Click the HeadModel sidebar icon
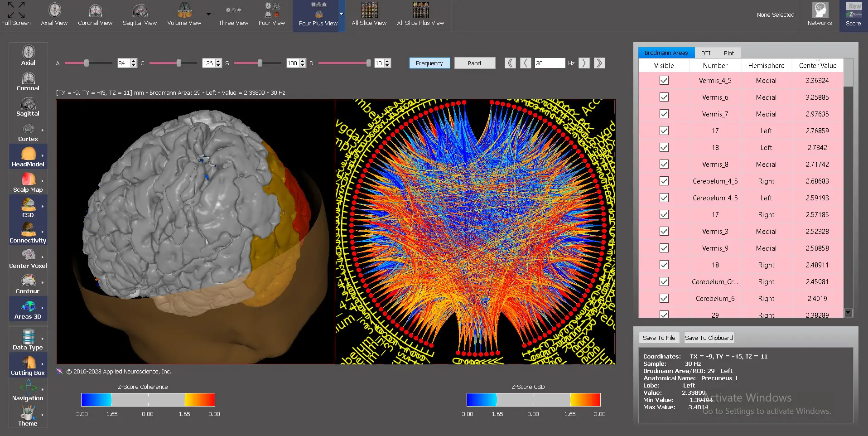868x436 pixels. pos(28,157)
